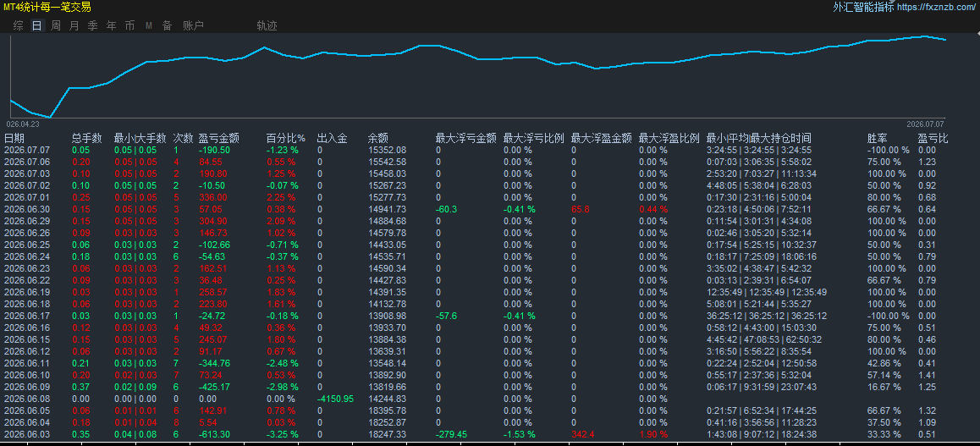Image resolution: width=980 pixels, height=446 pixels.
Task: Click the 最大浮亏金额 column header
Action: coord(465,138)
